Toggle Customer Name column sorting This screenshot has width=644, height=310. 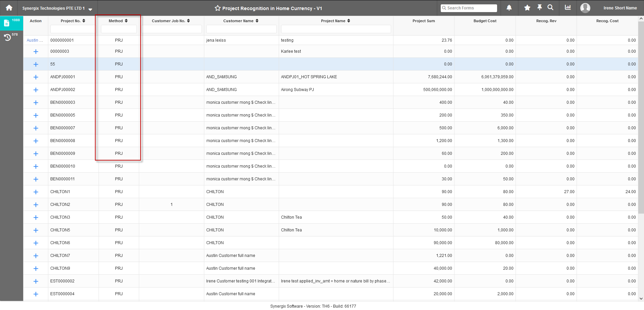257,20
